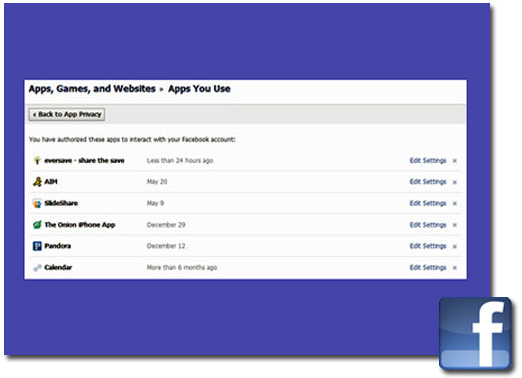The width and height of the screenshot is (522, 378).
Task: Remove The Onion iPhone App with X
Action: click(455, 225)
